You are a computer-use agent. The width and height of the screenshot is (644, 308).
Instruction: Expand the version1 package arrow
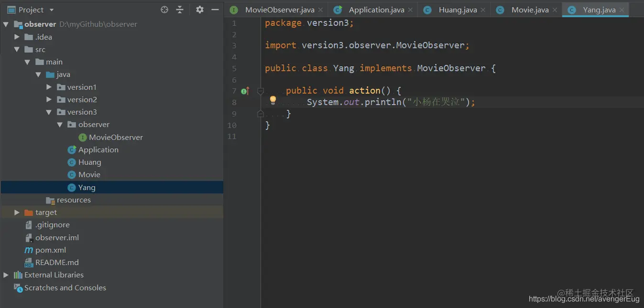pyautogui.click(x=49, y=87)
